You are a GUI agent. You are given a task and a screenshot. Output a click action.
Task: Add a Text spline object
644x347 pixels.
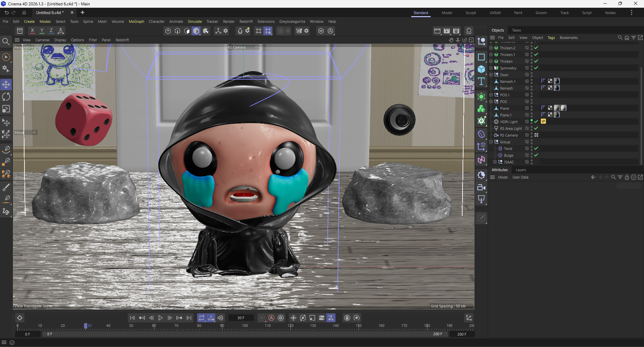(481, 81)
